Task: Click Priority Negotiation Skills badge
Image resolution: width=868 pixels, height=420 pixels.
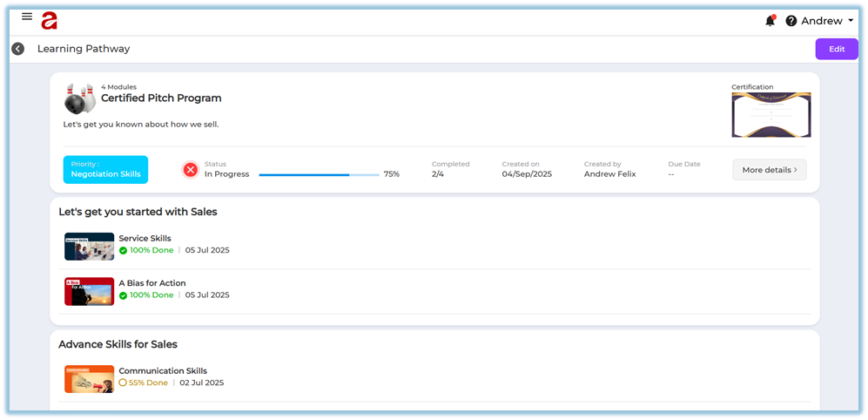Action: point(105,170)
